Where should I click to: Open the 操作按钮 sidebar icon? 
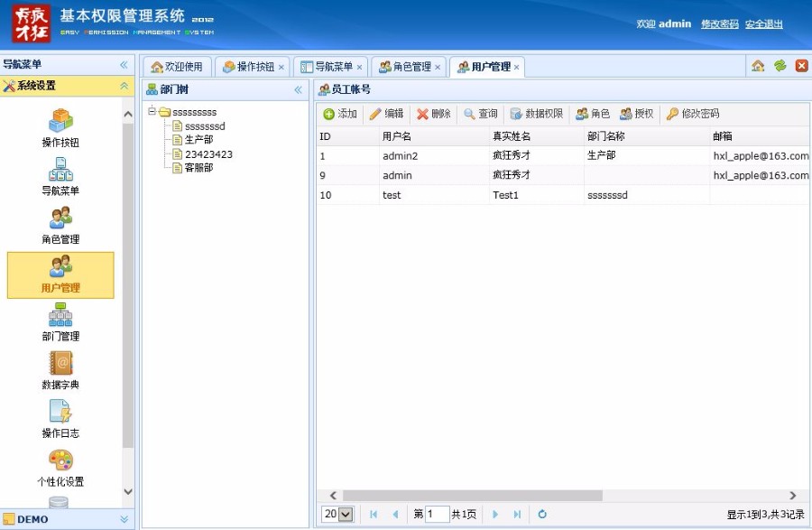pyautogui.click(x=60, y=128)
